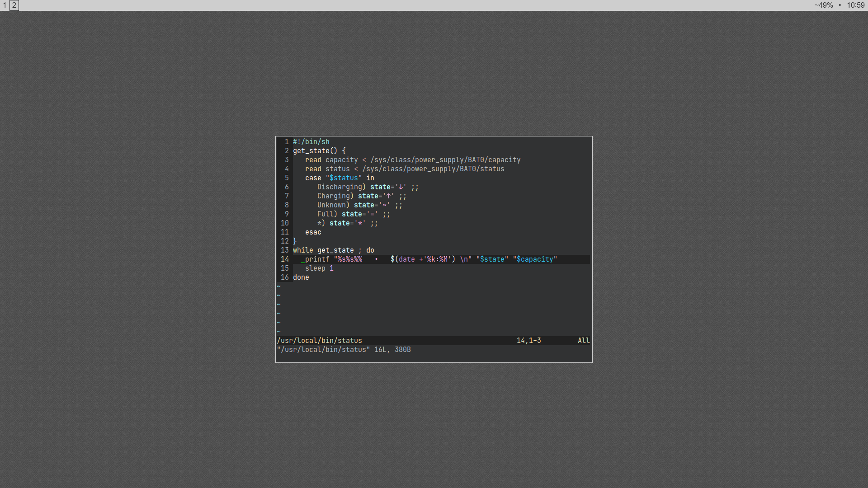This screenshot has height=488, width=868.
Task: Click the Charging) case pattern
Action: 335,196
